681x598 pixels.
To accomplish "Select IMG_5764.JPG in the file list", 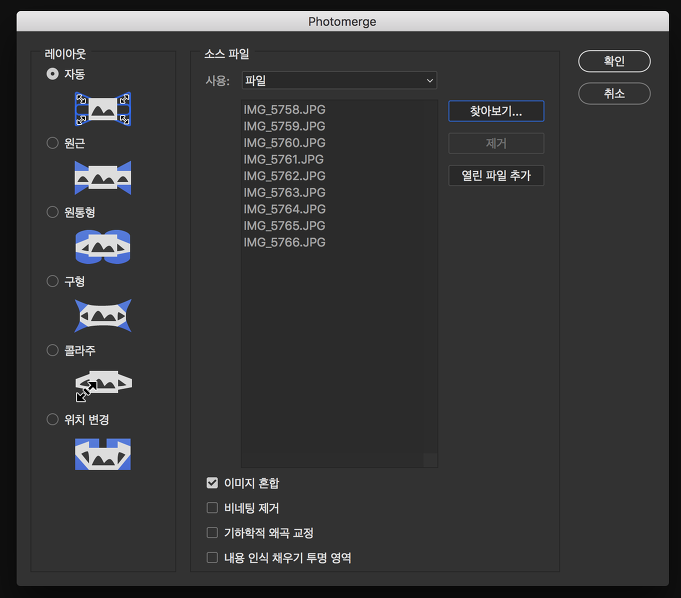I will click(284, 209).
